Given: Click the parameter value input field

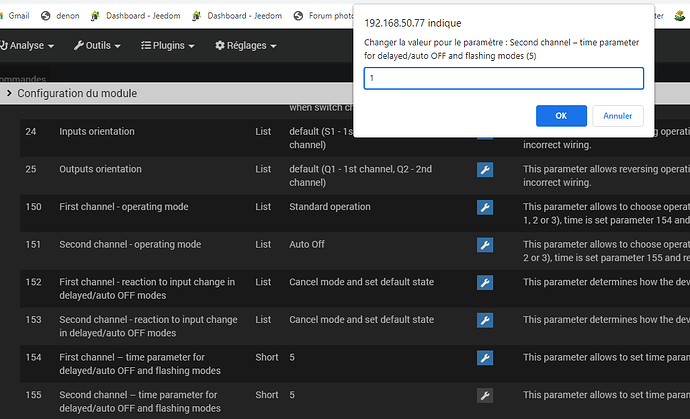Looking at the screenshot, I should pyautogui.click(x=503, y=78).
